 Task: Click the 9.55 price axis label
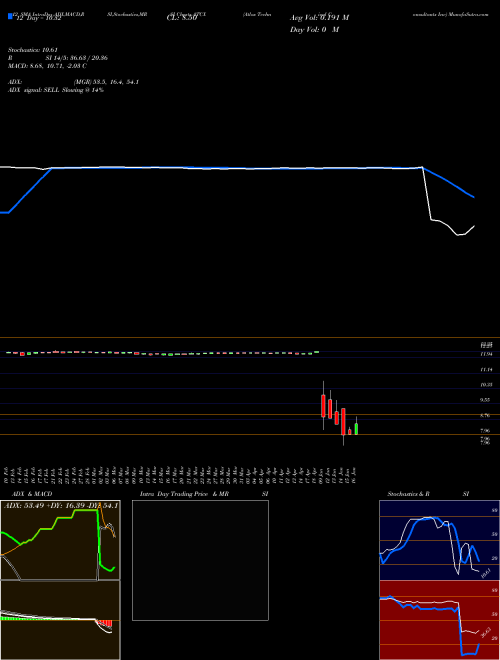coord(487,400)
